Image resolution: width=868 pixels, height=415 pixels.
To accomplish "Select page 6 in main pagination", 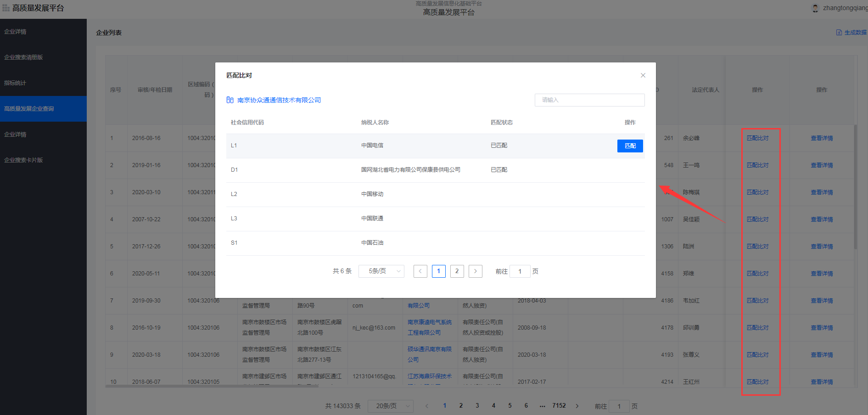I will click(x=526, y=406).
